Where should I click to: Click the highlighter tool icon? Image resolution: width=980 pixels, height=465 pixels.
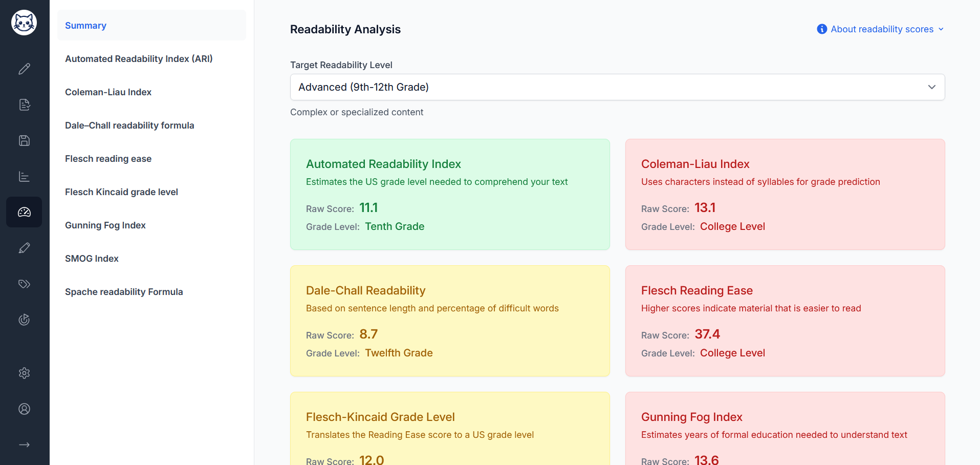[24, 248]
